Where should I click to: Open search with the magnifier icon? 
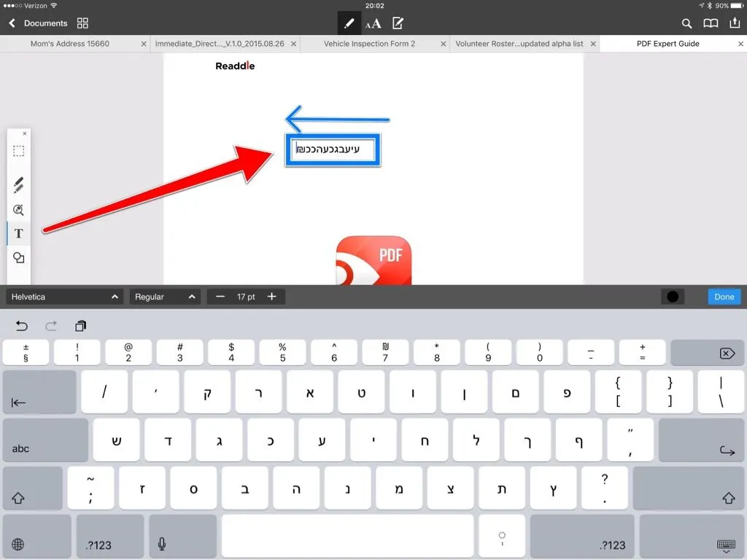click(x=686, y=23)
